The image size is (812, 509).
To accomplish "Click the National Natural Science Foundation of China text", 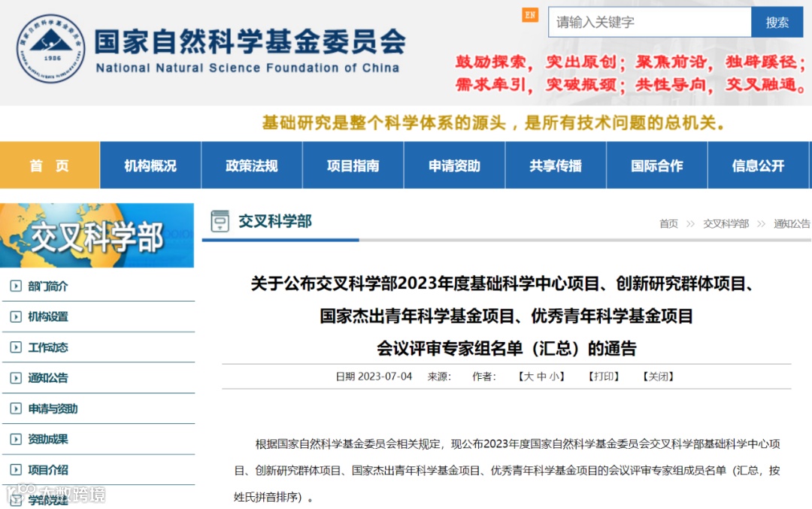I will pyautogui.click(x=247, y=68).
